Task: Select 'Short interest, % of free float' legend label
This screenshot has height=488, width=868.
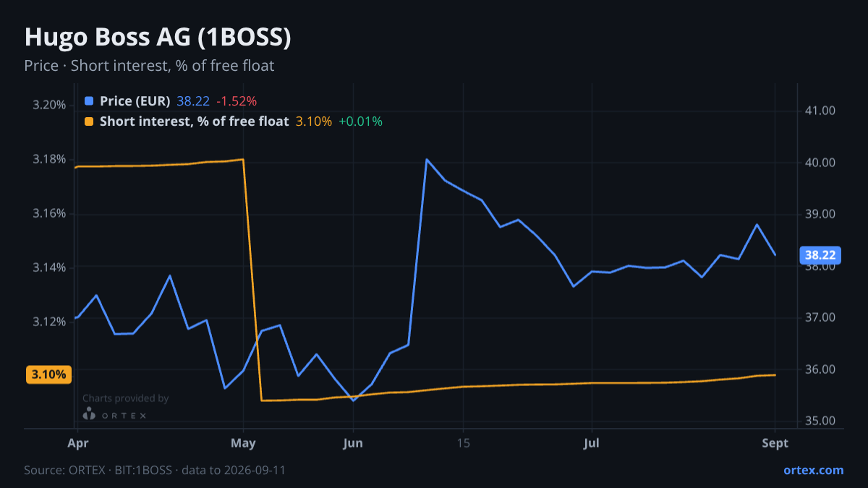Action: pos(195,121)
